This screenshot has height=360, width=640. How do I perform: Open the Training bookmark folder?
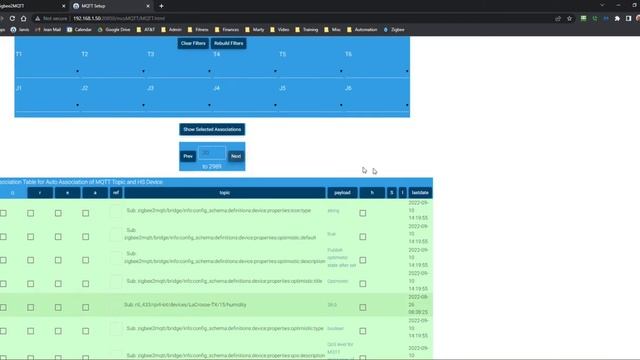(307, 29)
